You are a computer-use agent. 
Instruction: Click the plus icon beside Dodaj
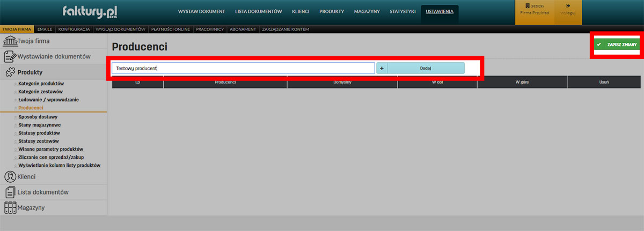click(382, 68)
